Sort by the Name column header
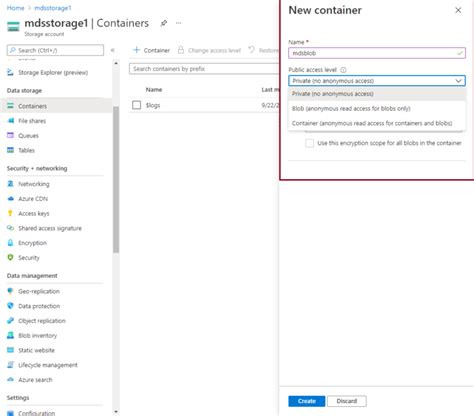The width and height of the screenshot is (474, 416). [x=154, y=90]
